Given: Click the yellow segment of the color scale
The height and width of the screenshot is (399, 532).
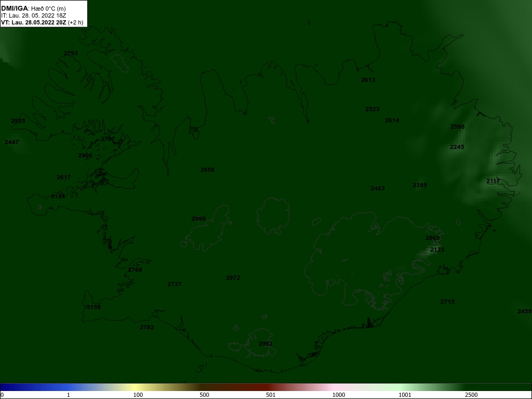Looking at the screenshot, I should click(136, 387).
